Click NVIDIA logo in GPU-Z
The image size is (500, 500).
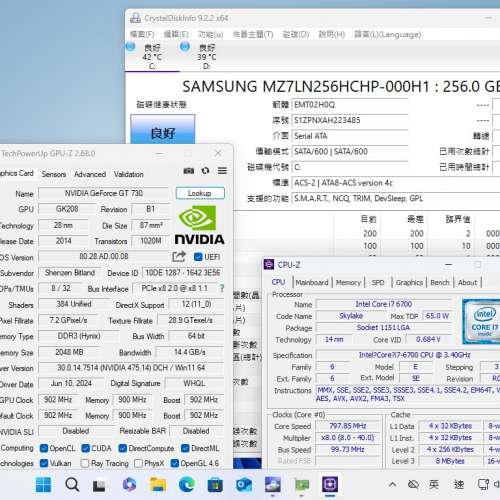click(x=199, y=225)
